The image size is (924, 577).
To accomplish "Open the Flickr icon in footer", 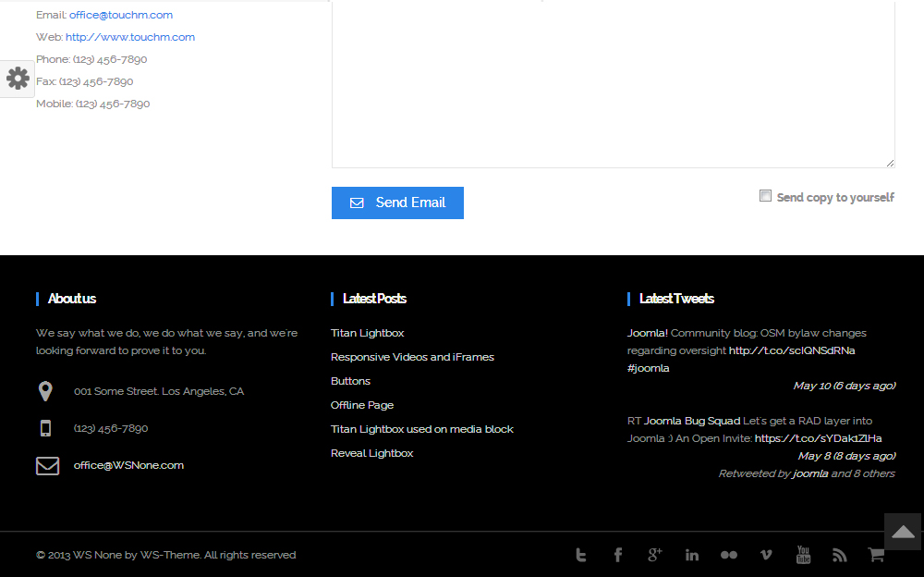I will point(729,555).
